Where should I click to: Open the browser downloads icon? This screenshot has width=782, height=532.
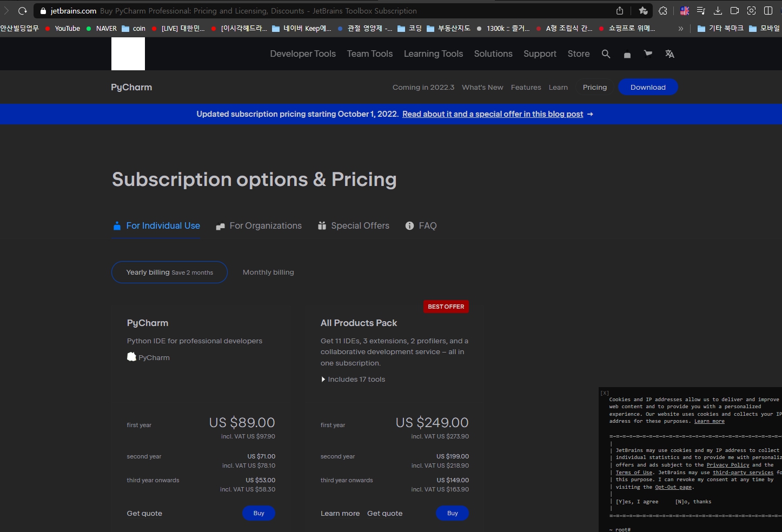718,11
